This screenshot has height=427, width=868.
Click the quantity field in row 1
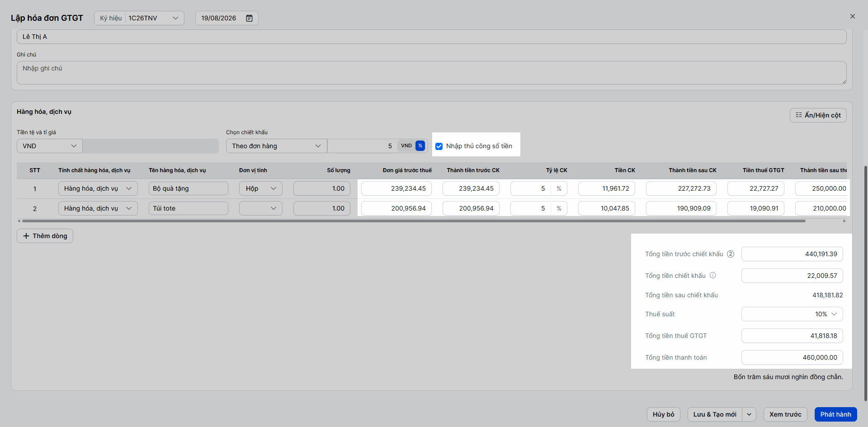[x=322, y=188]
